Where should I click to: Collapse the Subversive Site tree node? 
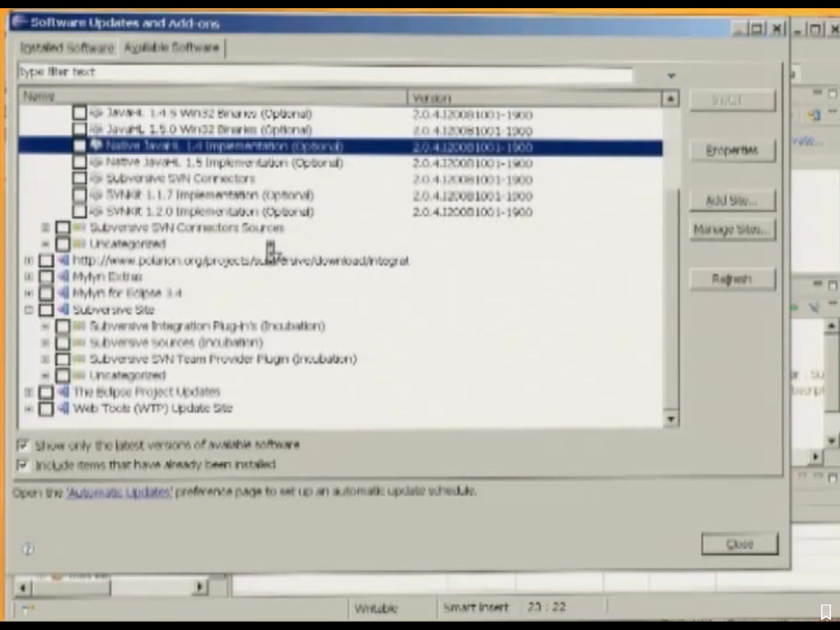point(29,309)
